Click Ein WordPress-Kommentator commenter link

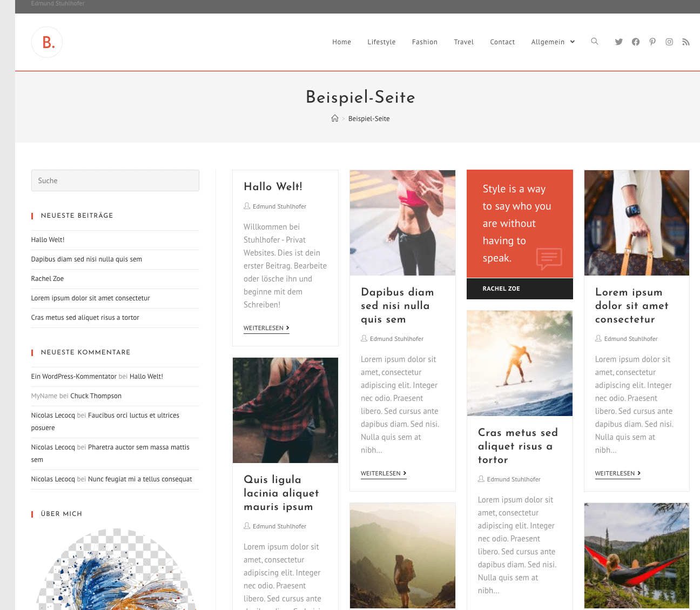pyautogui.click(x=74, y=377)
